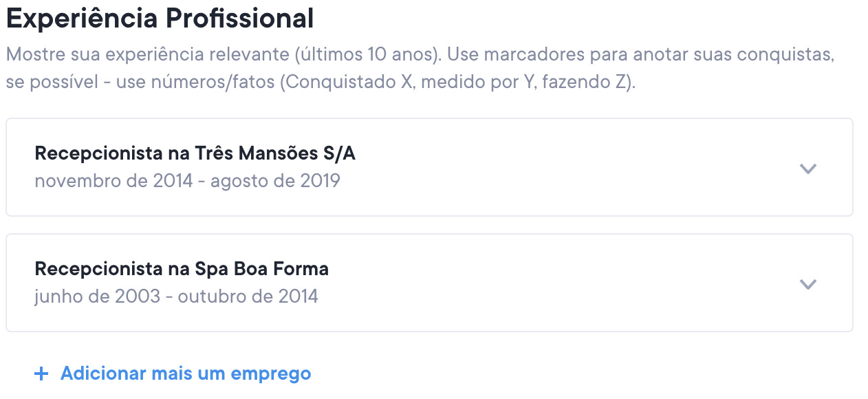Click the plus icon to add employment
Viewport: 868px width, 399px height.
(42, 374)
